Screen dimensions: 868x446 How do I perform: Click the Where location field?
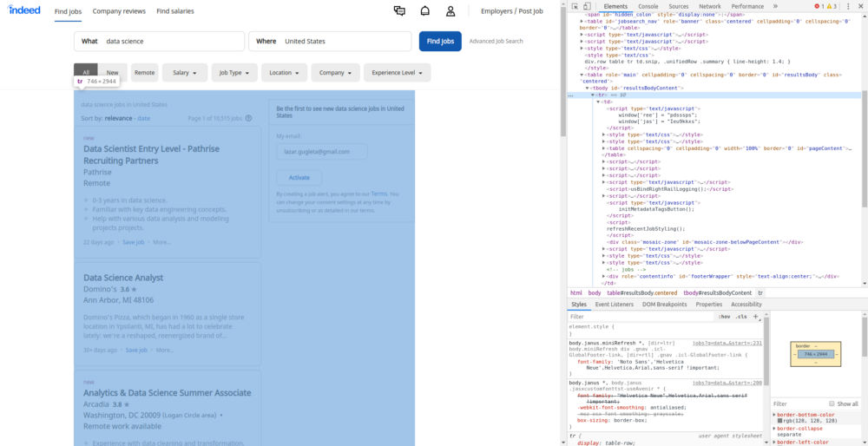click(x=330, y=41)
